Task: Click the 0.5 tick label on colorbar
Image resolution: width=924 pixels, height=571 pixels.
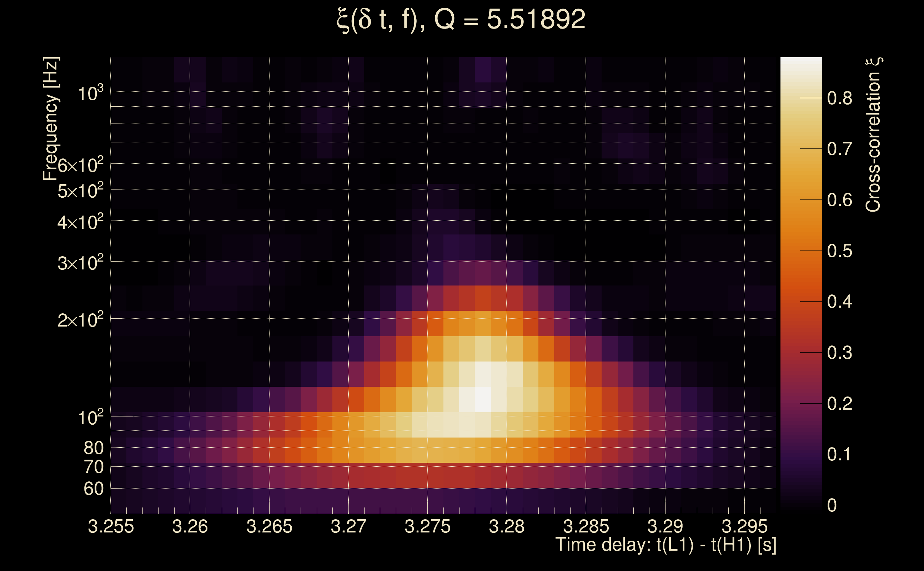Action: point(839,251)
